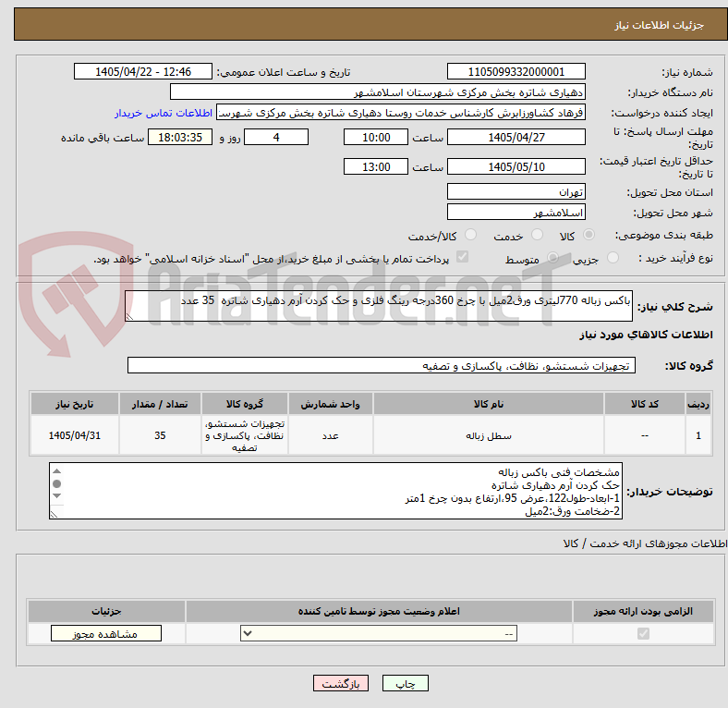Click the delivery province field تهران
The height and width of the screenshot is (708, 728).
[x=516, y=191]
